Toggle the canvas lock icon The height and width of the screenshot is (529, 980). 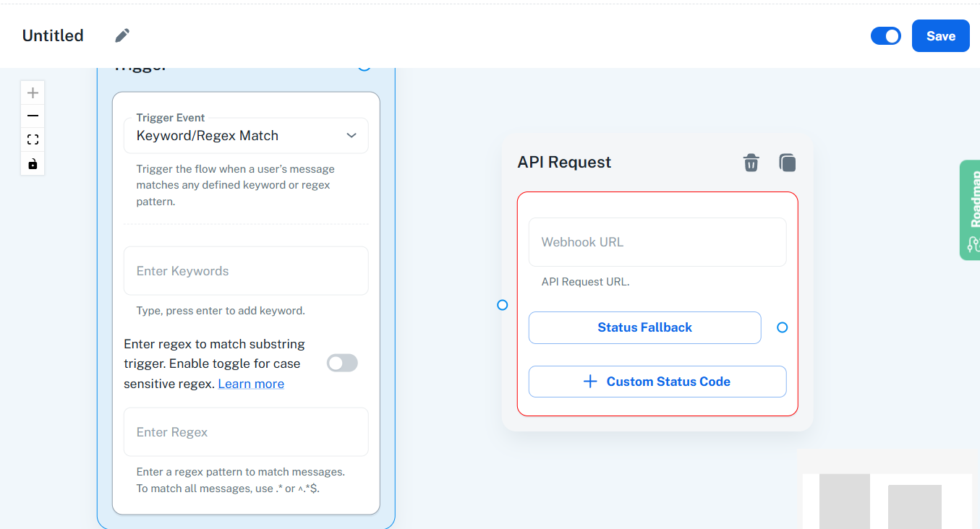tap(33, 164)
